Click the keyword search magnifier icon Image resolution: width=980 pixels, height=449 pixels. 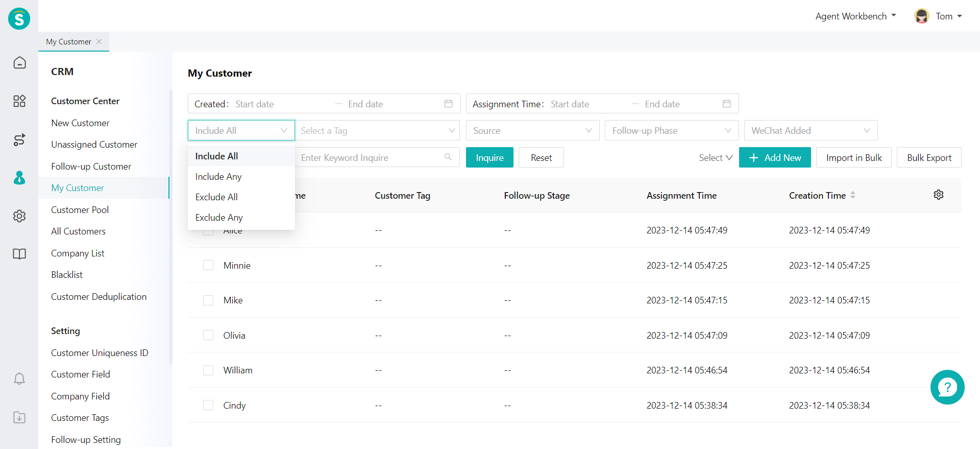tap(448, 157)
